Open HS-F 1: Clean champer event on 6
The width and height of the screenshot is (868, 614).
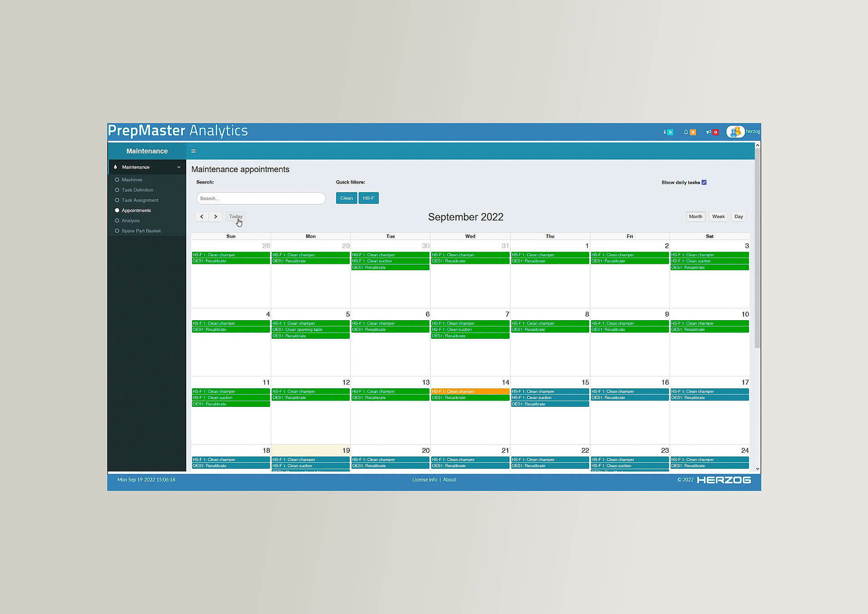[390, 323]
